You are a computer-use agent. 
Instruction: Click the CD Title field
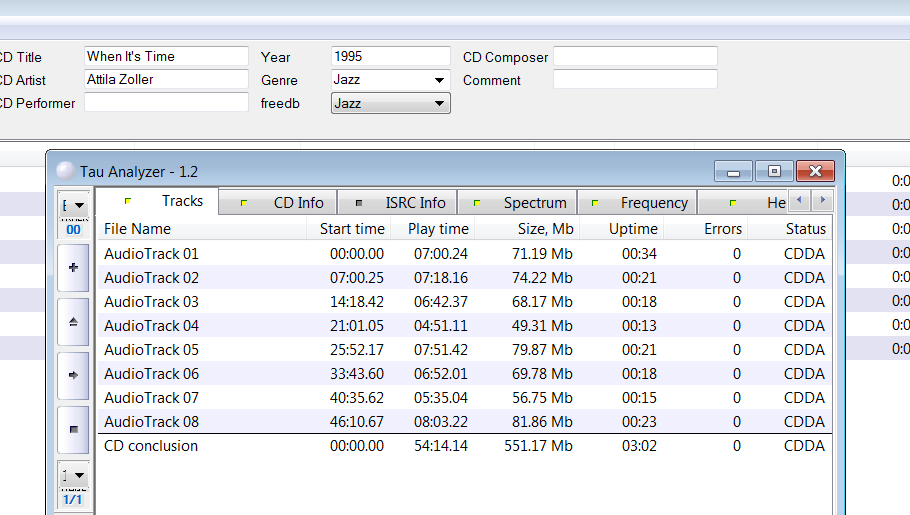(167, 56)
